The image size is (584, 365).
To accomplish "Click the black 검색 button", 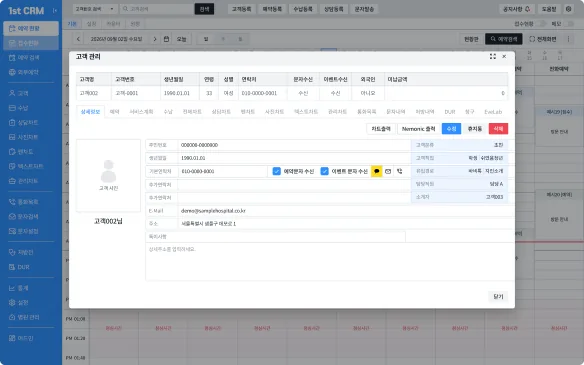I will pos(204,9).
